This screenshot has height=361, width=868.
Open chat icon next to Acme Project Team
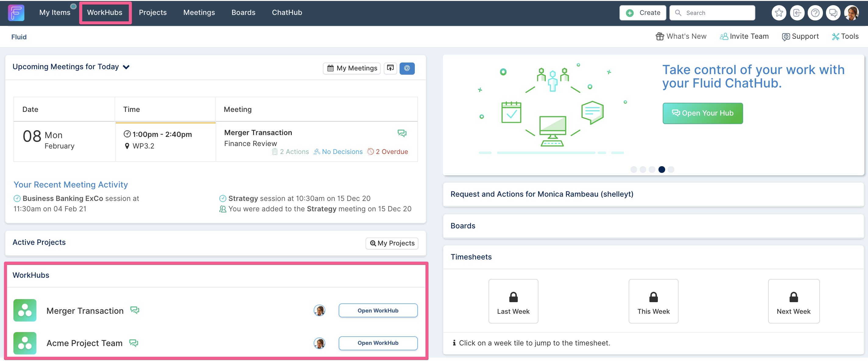point(134,343)
